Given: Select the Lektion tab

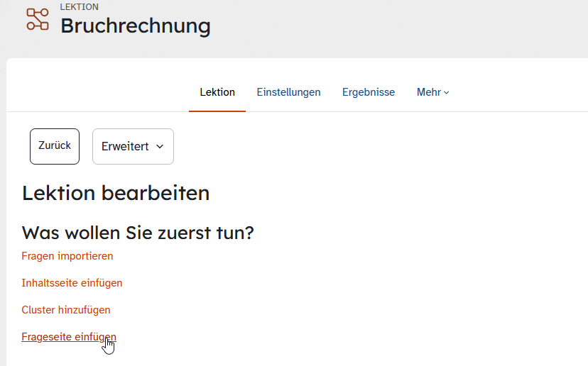Looking at the screenshot, I should 217,92.
